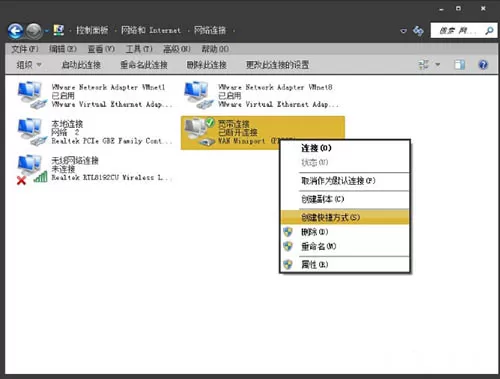Choose 属性(R) in context menu
Screen dimensions: 500x379
click(345, 265)
